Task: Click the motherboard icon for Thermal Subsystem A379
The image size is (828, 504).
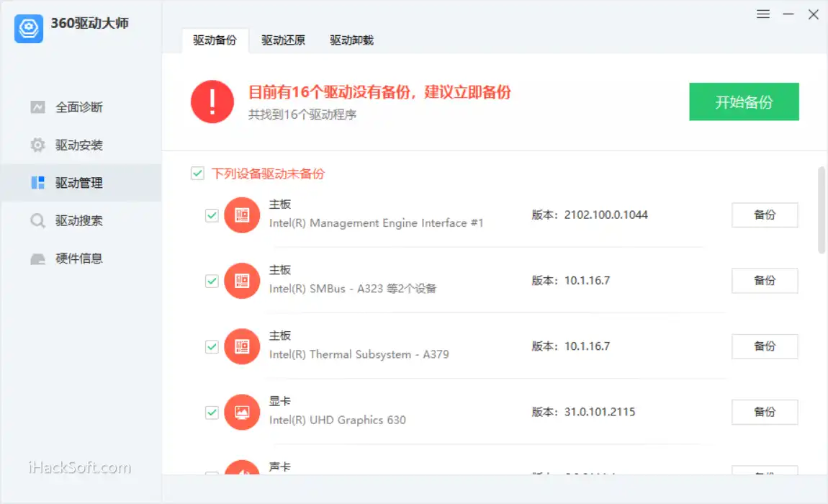Action: [242, 346]
